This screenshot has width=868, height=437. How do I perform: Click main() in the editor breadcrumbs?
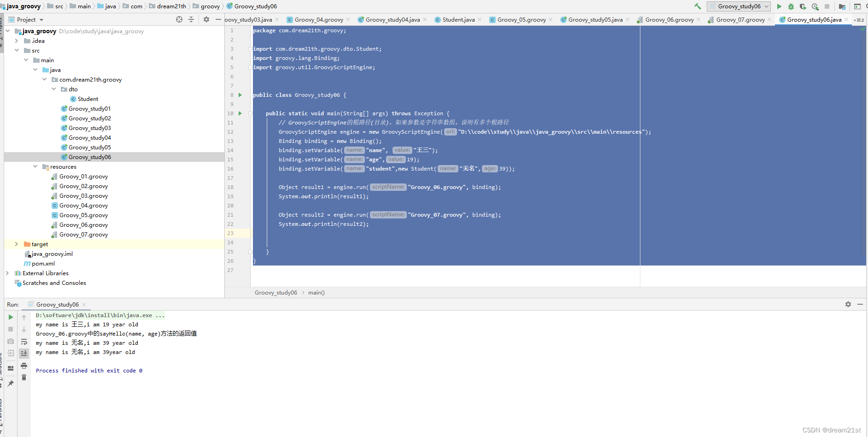point(317,292)
